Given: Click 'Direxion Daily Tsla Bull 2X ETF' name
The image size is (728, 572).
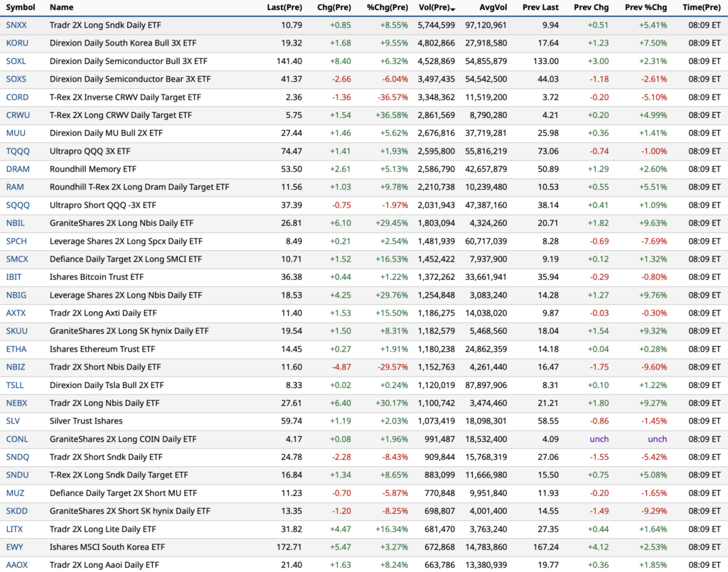Looking at the screenshot, I should [x=107, y=385].
